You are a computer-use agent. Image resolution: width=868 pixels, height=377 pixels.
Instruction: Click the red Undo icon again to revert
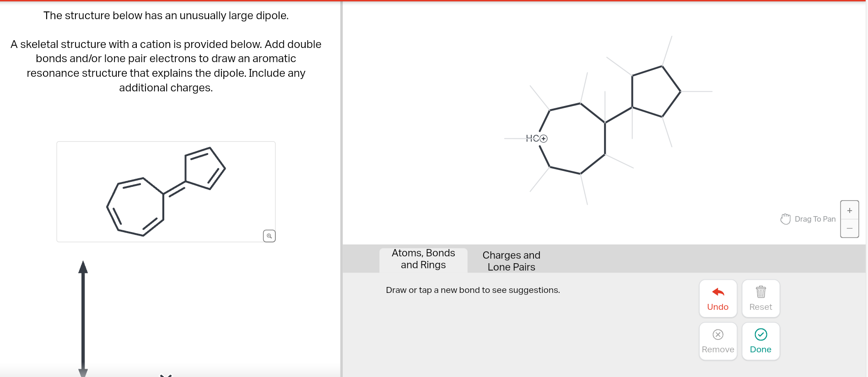[x=717, y=292]
